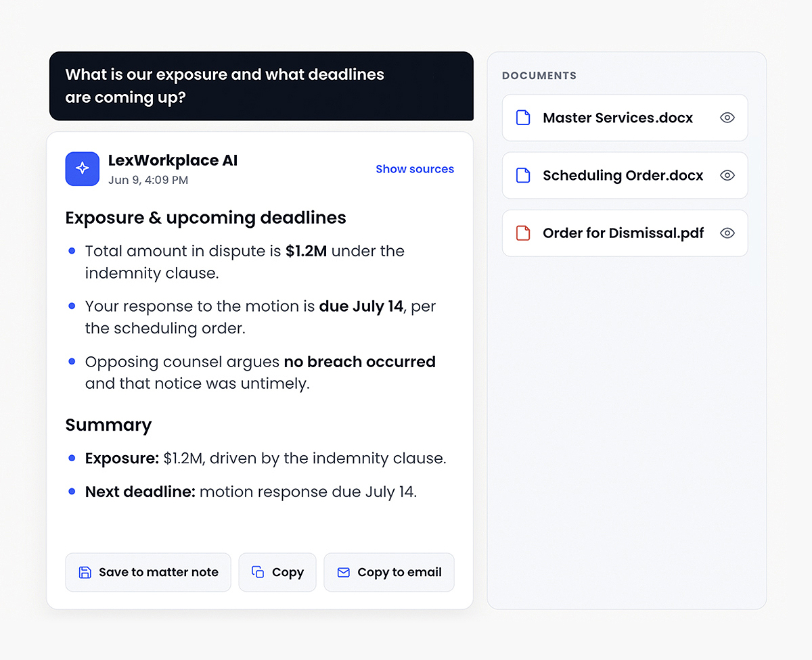
Task: Click the Copy button
Action: coord(277,572)
